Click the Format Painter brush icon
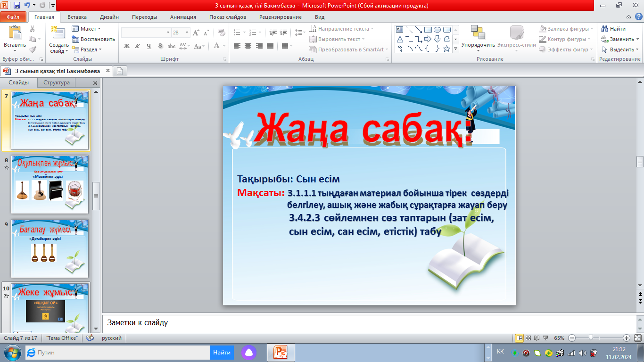Viewport: 644px width, 362px height. (x=32, y=49)
